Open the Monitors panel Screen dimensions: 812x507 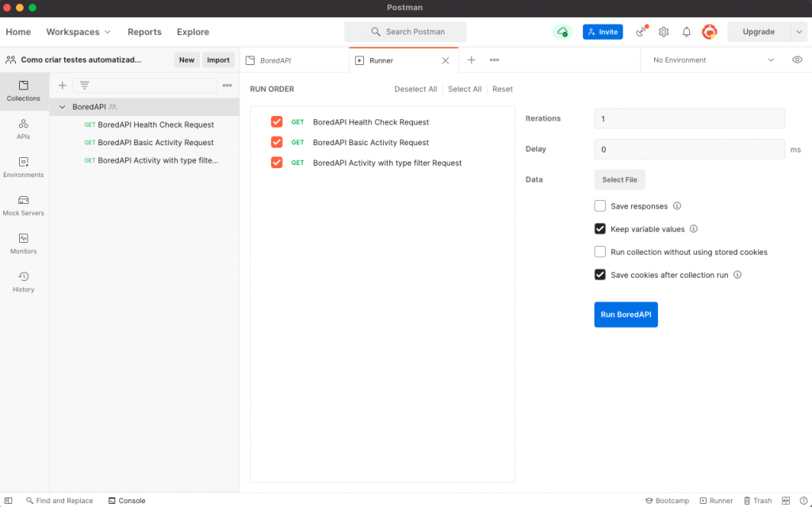click(24, 245)
